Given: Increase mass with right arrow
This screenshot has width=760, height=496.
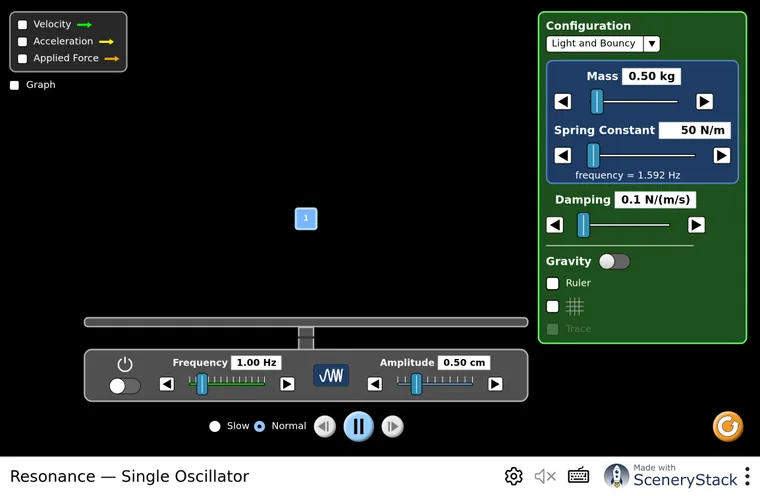Looking at the screenshot, I should click(704, 102).
